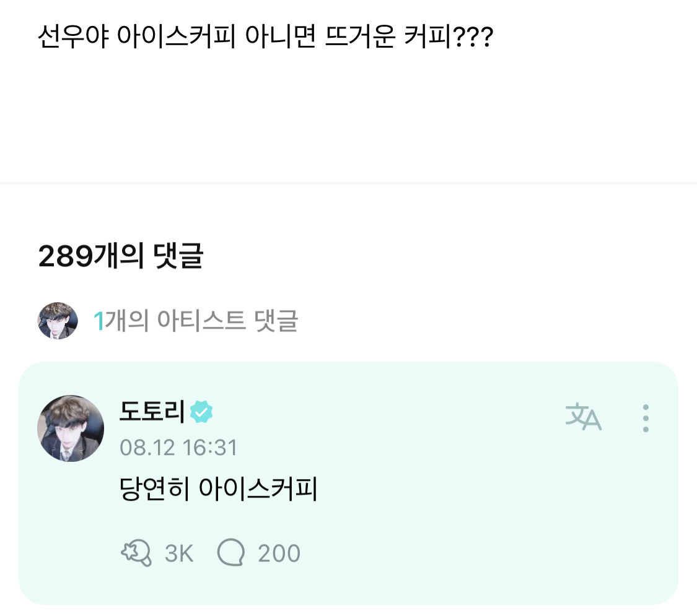Image resolution: width=697 pixels, height=616 pixels.
Task: Tap the 289개의 댓글 heading
Action: coord(120,256)
